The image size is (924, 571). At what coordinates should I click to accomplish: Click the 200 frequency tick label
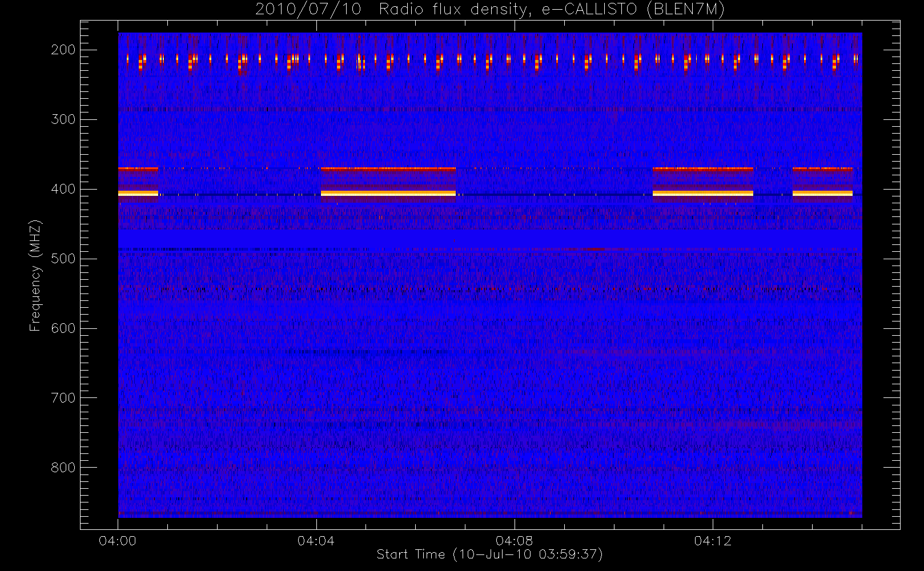pyautogui.click(x=63, y=50)
